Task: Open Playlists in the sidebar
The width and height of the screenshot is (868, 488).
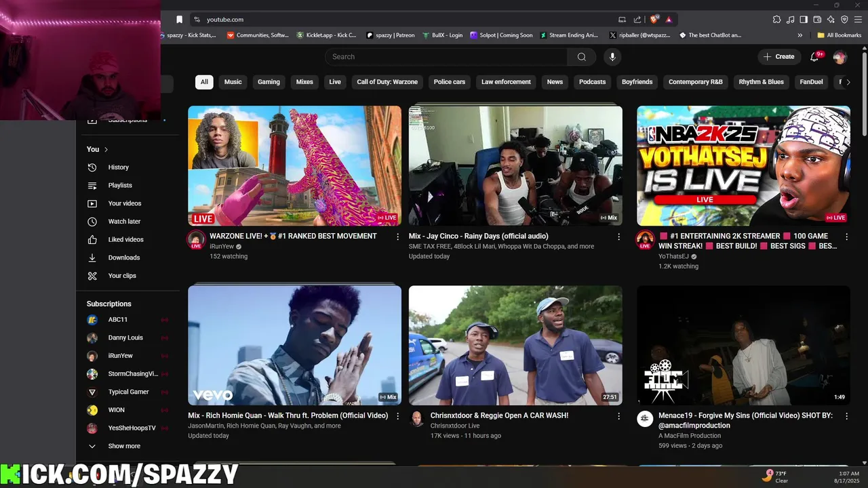Action: [x=120, y=185]
